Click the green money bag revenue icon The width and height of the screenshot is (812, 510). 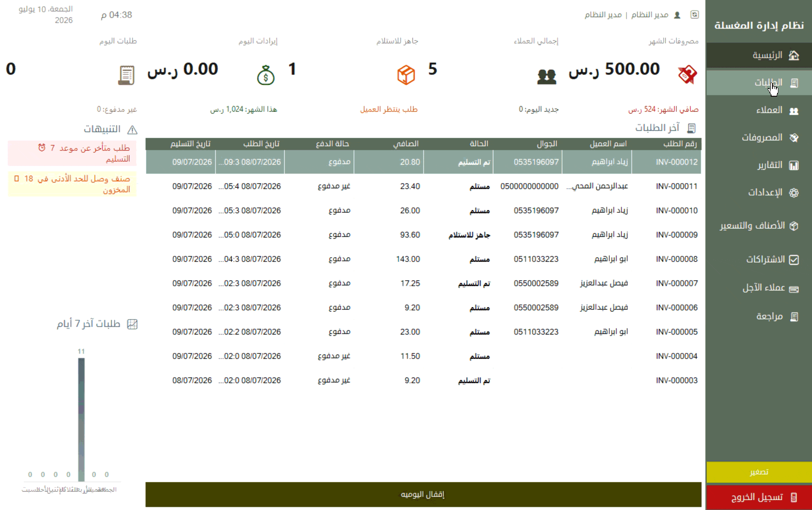click(x=266, y=75)
